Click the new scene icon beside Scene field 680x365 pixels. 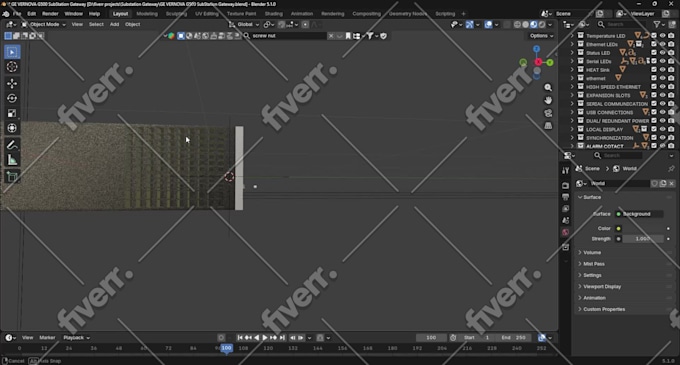point(600,14)
